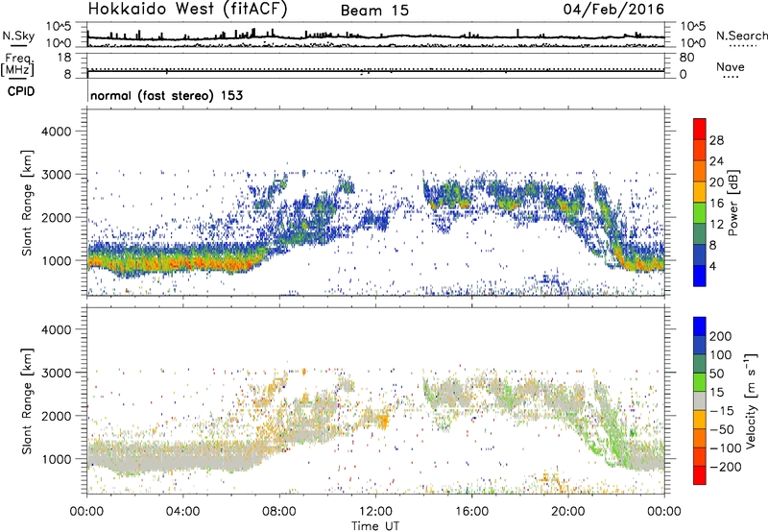The width and height of the screenshot is (768, 532).
Task: Click the strong orange backscatter band near 04:00
Action: point(183,262)
